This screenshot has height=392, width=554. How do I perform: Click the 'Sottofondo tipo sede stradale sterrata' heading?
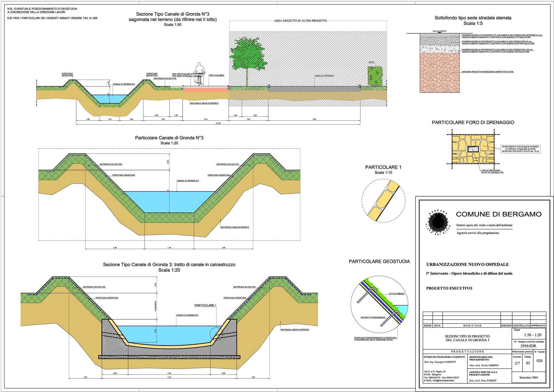coord(473,18)
